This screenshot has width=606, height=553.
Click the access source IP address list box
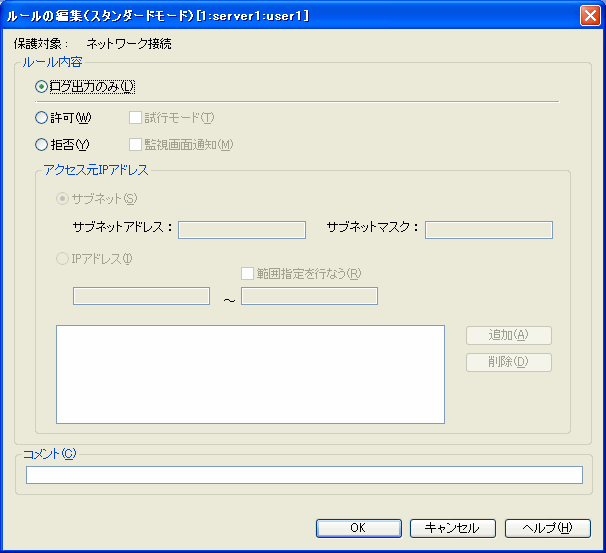(x=250, y=374)
